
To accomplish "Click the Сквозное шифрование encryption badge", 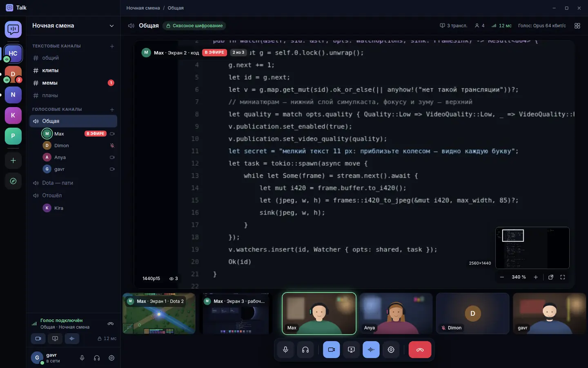I will 194,26.
